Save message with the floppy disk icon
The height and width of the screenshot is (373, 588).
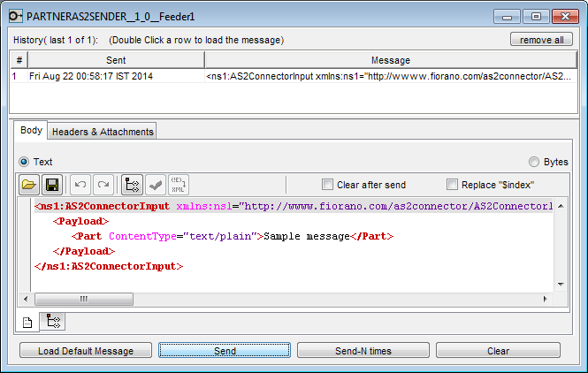52,185
